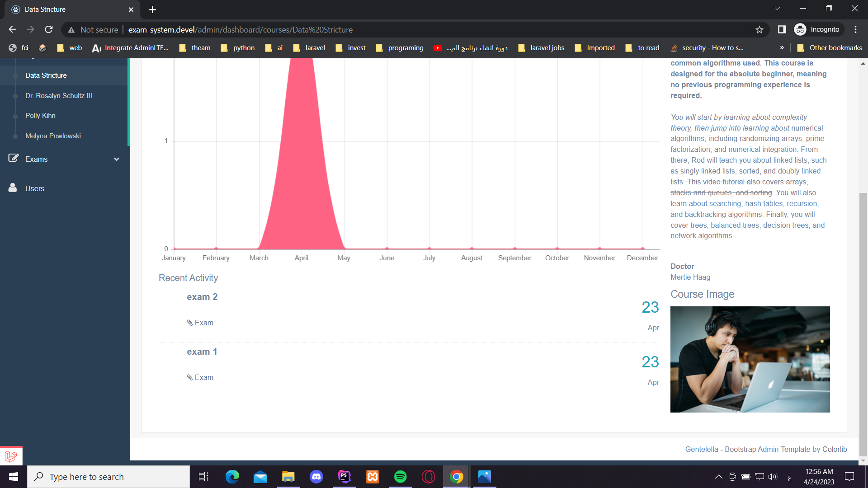Open the YouTube Arabic course bookmark
The image size is (868, 488).
(470, 48)
